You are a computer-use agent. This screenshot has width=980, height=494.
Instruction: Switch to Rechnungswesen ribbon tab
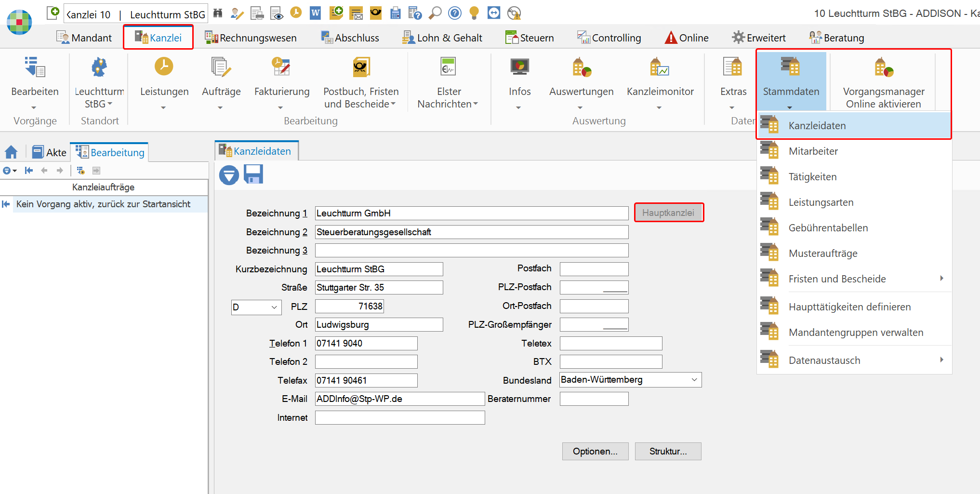point(251,38)
